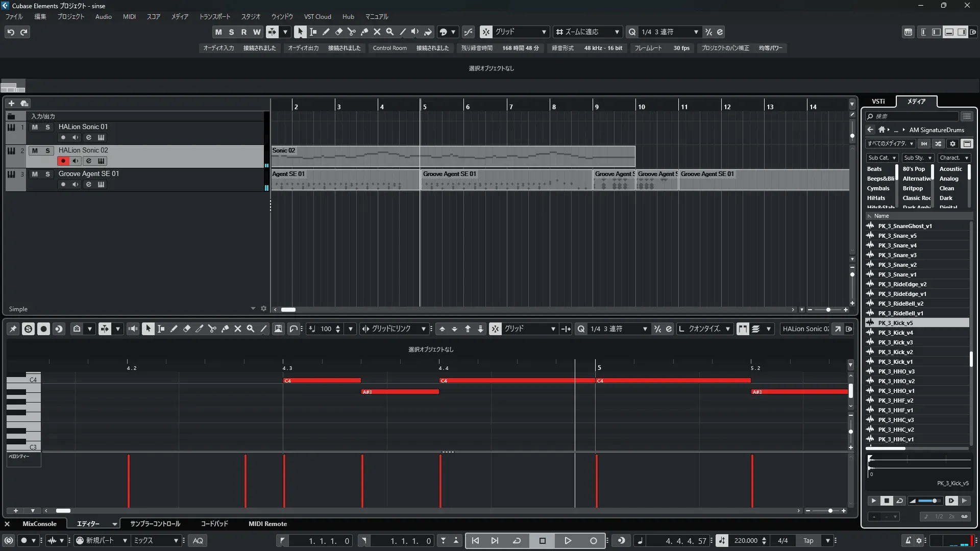Image resolution: width=980 pixels, height=551 pixels.
Task: Select PK_3_Snare_v3 in media list
Action: pyautogui.click(x=897, y=255)
